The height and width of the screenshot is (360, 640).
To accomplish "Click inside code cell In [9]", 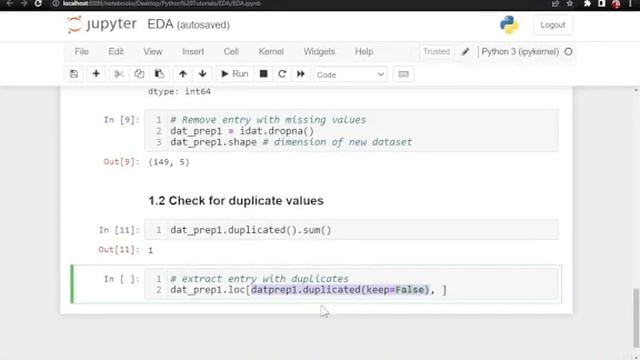I will [351, 131].
